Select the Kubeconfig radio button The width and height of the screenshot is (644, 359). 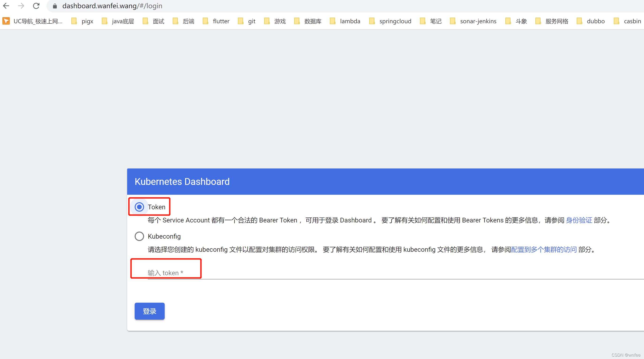click(139, 236)
